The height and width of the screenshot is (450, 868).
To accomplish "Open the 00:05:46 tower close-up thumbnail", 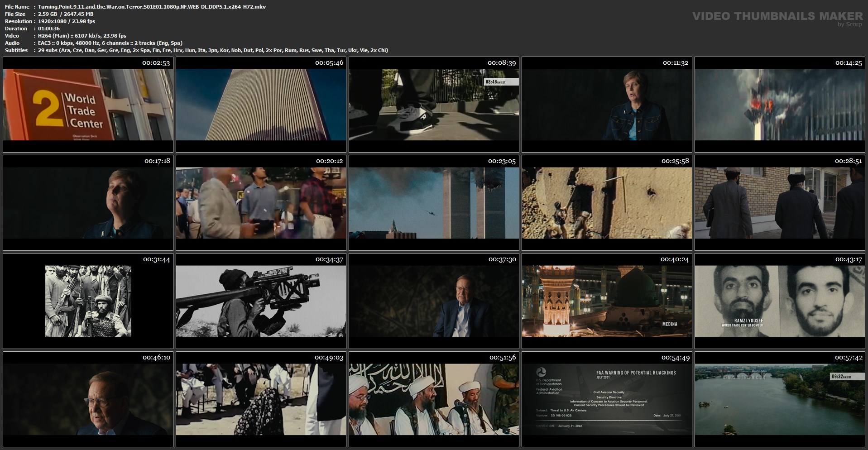I will 261,105.
